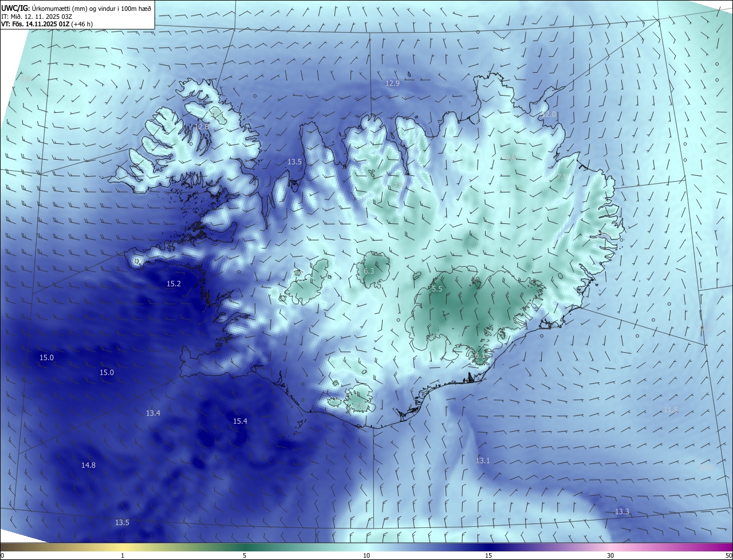This screenshot has height=560, width=733.
Task: Click the 5.5 value label on Vatnajökull
Action: click(x=437, y=289)
